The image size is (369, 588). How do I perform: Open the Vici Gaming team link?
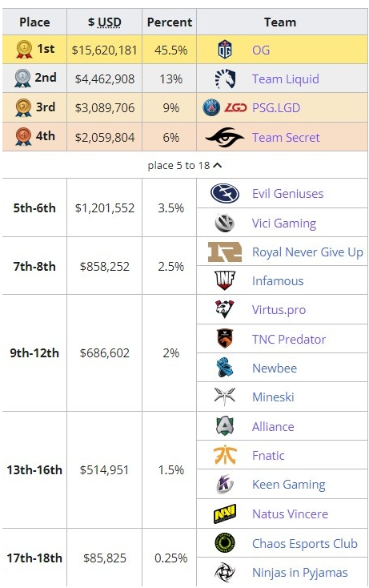point(284,224)
